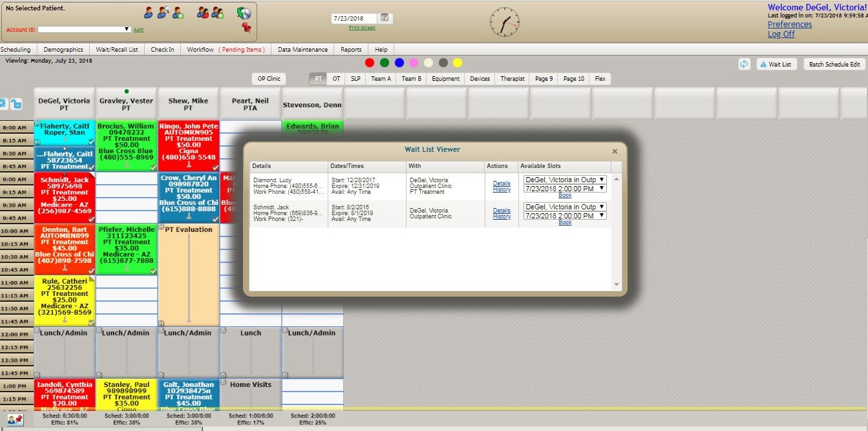Select the green color filter dot
The height and width of the screenshot is (431, 868).
click(x=385, y=63)
